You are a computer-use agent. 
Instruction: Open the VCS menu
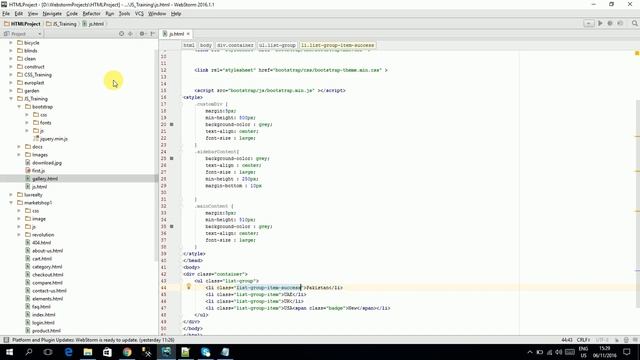139,13
